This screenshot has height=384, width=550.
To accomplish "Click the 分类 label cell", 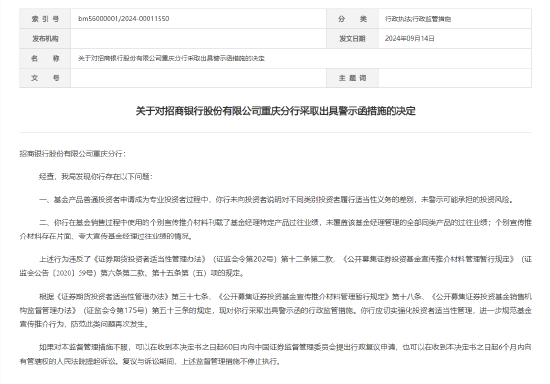I will click(353, 19).
